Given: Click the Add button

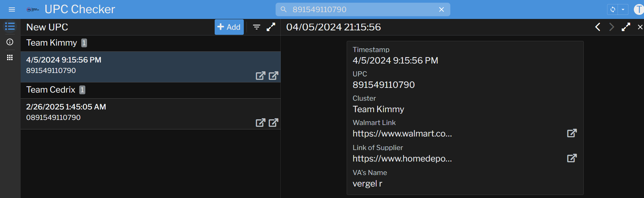Looking at the screenshot, I should click(x=229, y=27).
